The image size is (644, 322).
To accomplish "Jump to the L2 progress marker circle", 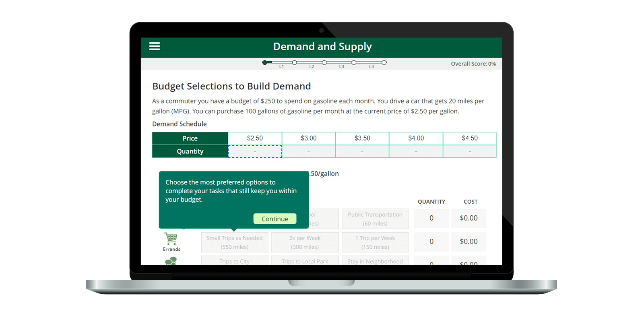I will [324, 62].
